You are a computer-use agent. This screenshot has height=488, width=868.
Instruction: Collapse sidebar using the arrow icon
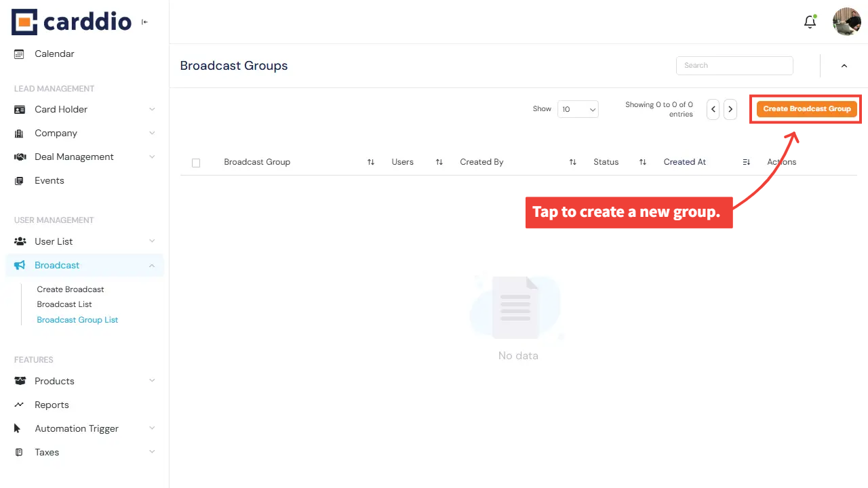144,22
